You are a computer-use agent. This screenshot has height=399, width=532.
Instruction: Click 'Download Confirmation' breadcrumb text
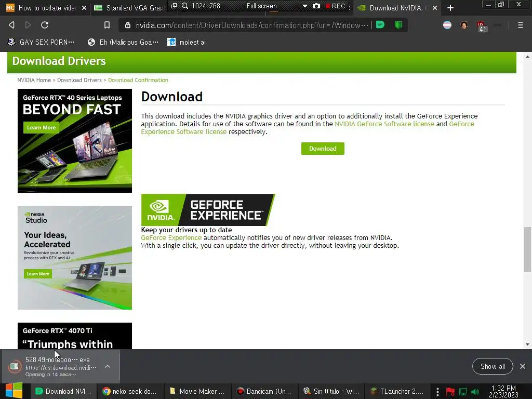tap(138, 80)
